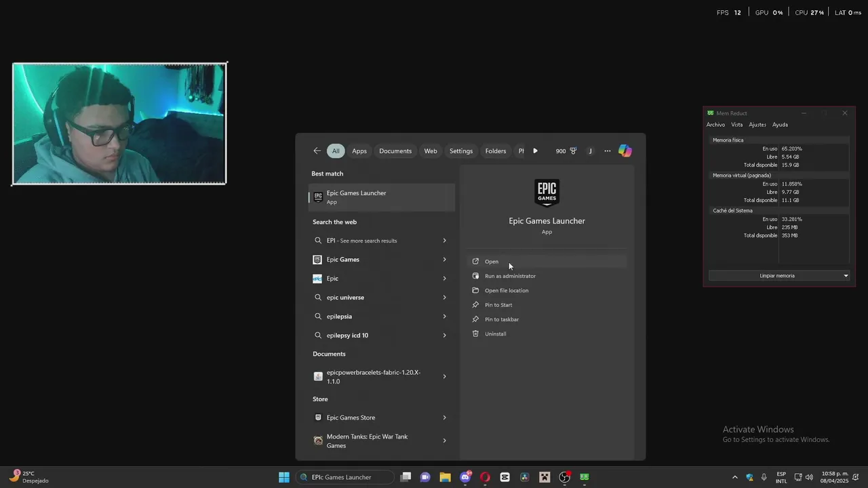Open the weather widget showing 25°C
Image resolution: width=868 pixels, height=488 pixels.
tap(29, 477)
